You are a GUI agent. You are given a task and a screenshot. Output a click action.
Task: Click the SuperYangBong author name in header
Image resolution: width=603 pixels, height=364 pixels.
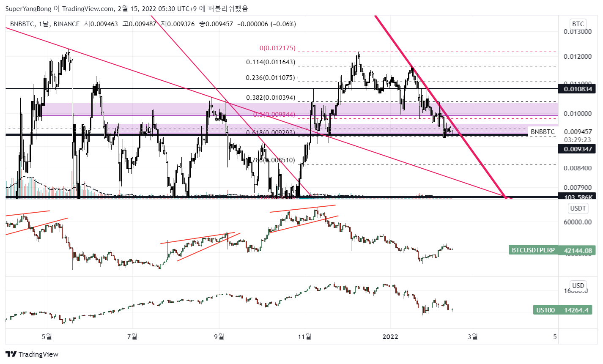28,8
